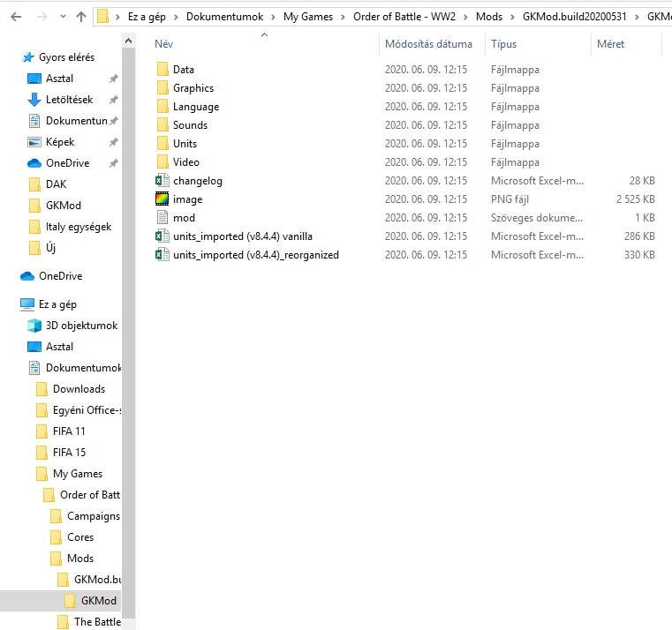672x630 pixels.
Task: Open Letöltések in quick access
Action: [x=69, y=100]
